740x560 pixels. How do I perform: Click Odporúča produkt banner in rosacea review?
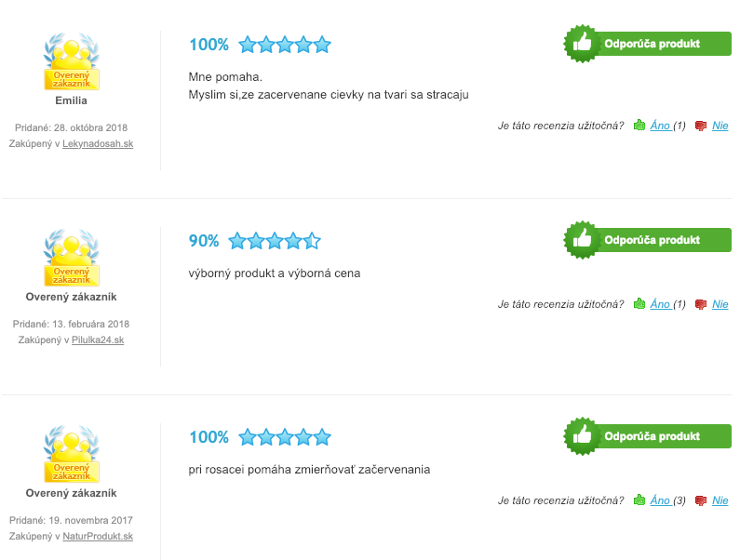point(648,436)
